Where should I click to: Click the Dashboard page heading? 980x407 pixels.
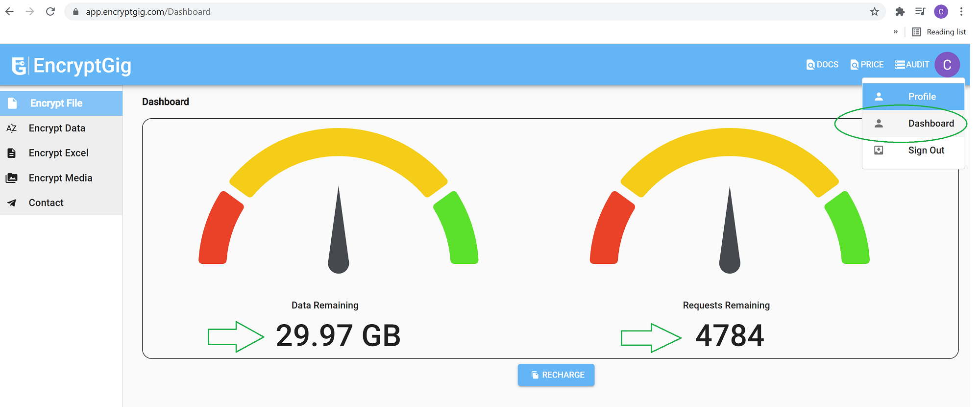pos(166,102)
